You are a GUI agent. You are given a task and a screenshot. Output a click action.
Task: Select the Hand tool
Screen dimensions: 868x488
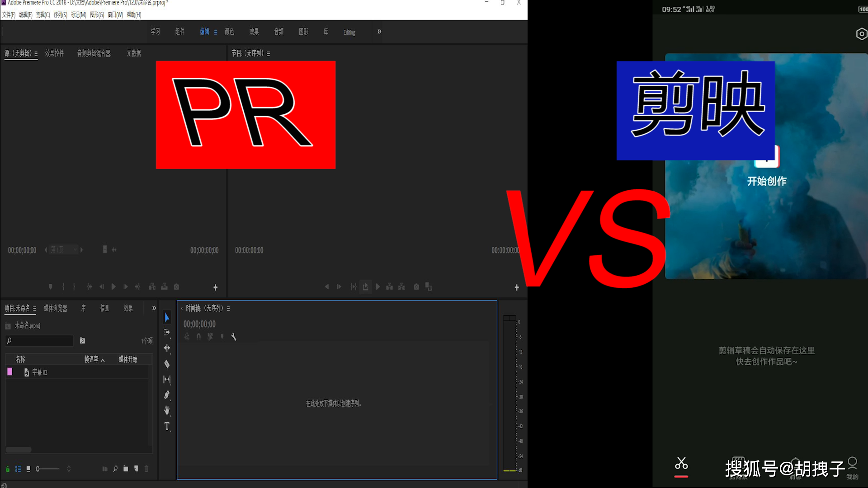pos(167,410)
